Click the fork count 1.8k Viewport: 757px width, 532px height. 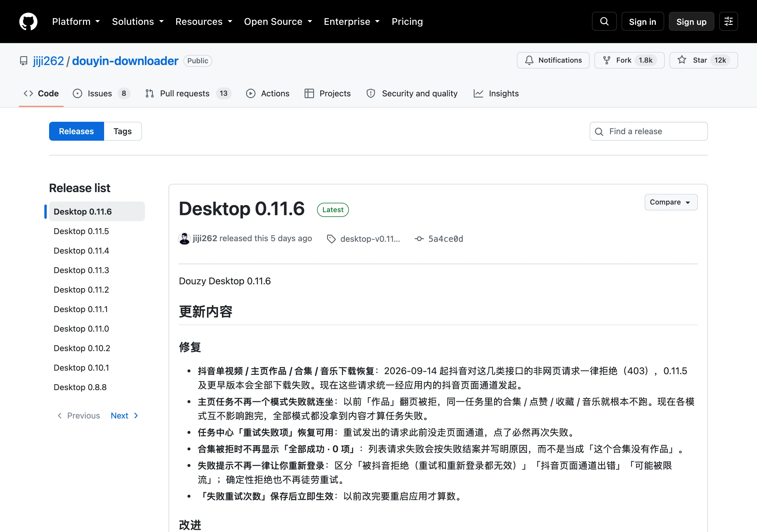[x=646, y=60]
